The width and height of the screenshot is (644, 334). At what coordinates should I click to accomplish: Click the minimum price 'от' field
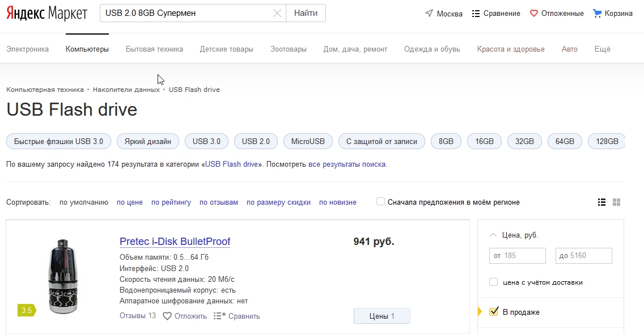point(518,256)
